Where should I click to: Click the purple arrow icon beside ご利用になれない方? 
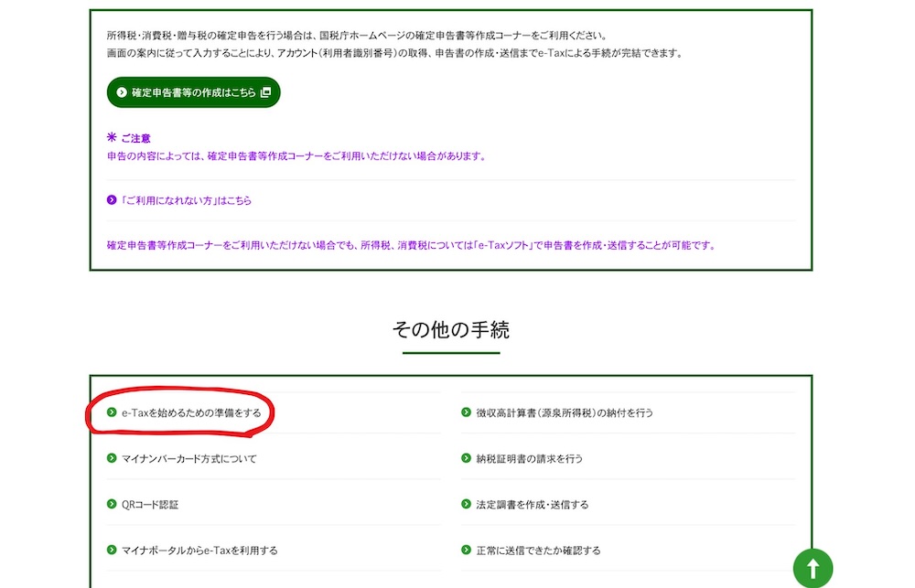pos(112,200)
